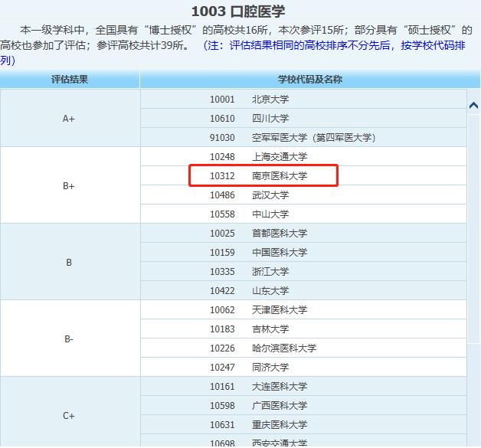Image resolution: width=481 pixels, height=448 pixels.
Task: Click the row 10062 天津医科大学
Action: [303, 309]
